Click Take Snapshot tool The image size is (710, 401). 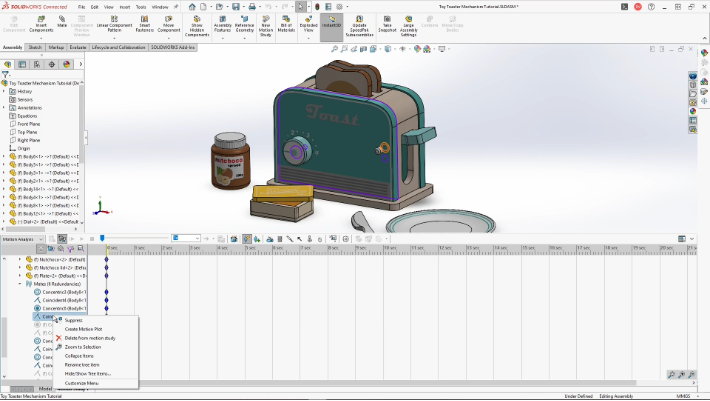click(x=387, y=24)
